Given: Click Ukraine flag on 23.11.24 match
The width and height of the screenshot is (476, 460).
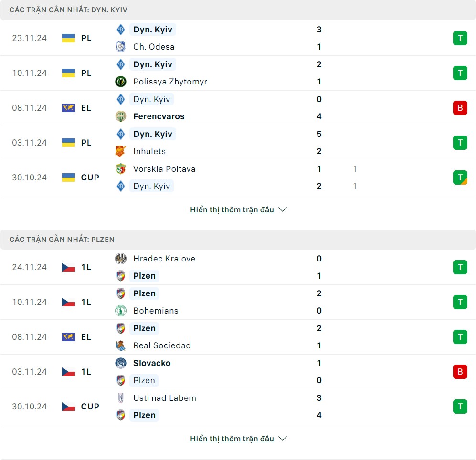Looking at the screenshot, I should pos(68,38).
